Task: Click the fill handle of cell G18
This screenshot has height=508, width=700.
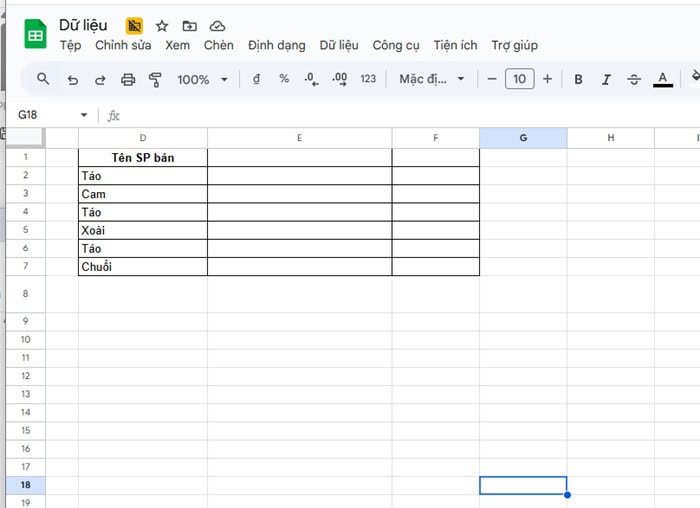Action: tap(567, 495)
